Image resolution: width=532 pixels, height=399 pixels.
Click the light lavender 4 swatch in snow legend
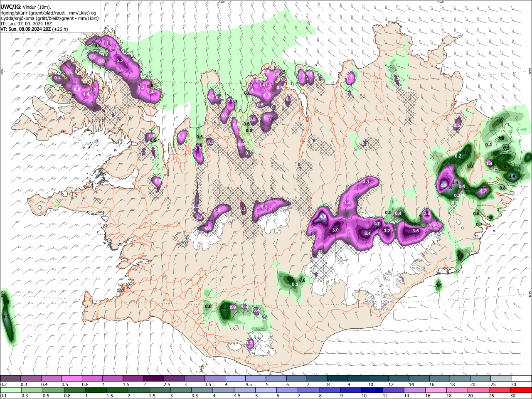click(x=235, y=379)
